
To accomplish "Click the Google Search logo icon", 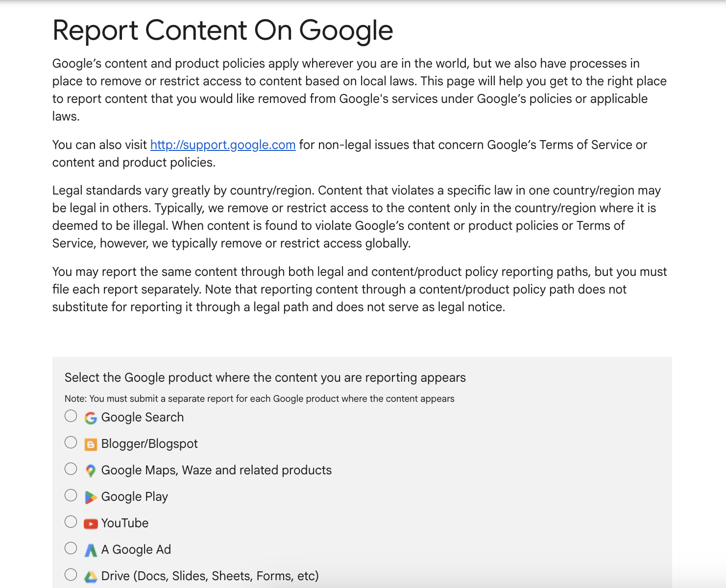I will tap(91, 418).
